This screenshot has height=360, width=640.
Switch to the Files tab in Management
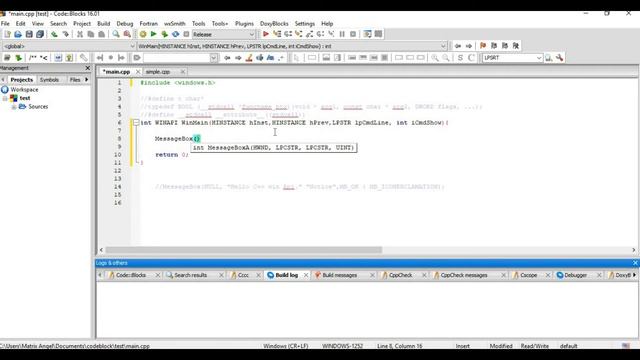pos(75,80)
